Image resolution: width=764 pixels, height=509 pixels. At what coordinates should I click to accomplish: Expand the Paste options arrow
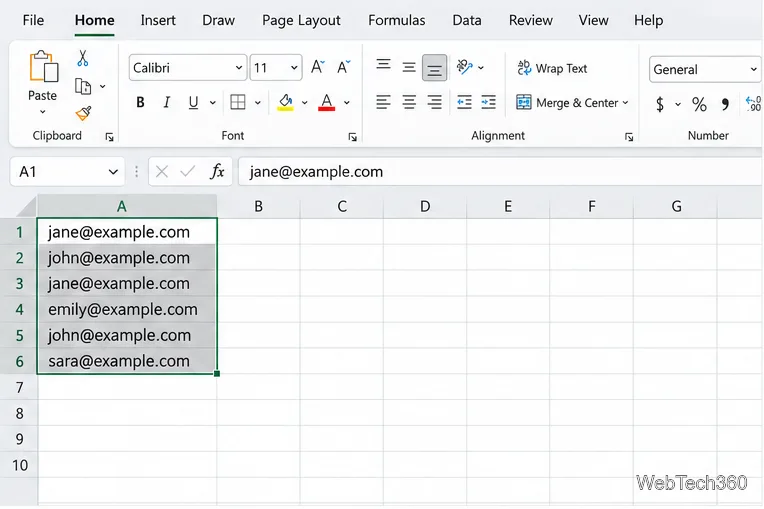pos(43,112)
